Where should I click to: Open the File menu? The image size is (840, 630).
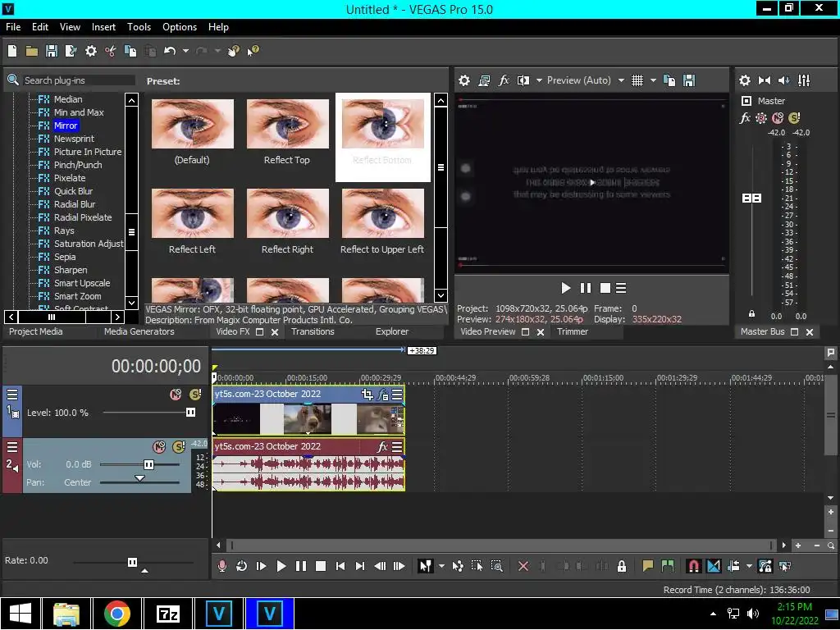click(13, 27)
